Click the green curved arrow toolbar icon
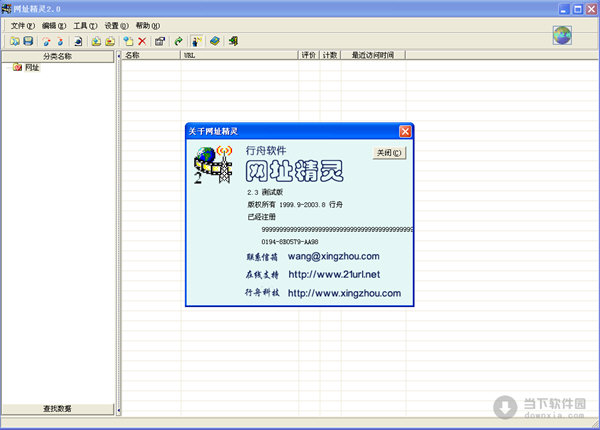Screen dimensions: 600x430 178,41
